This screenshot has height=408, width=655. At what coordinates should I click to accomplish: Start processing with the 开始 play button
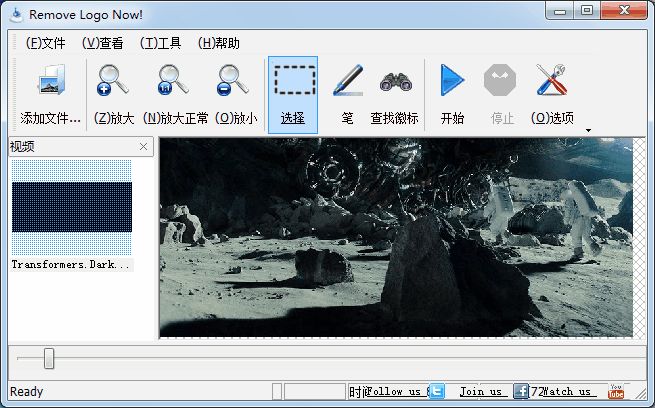pos(452,95)
